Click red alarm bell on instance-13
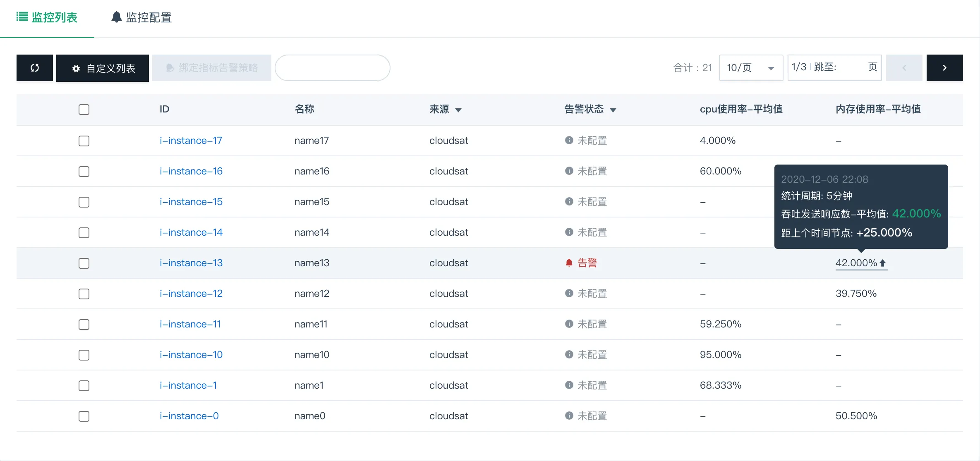The width and height of the screenshot is (980, 461). (569, 263)
